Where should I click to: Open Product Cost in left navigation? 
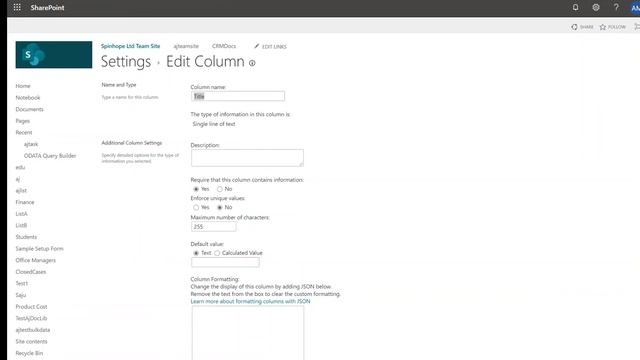31,307
